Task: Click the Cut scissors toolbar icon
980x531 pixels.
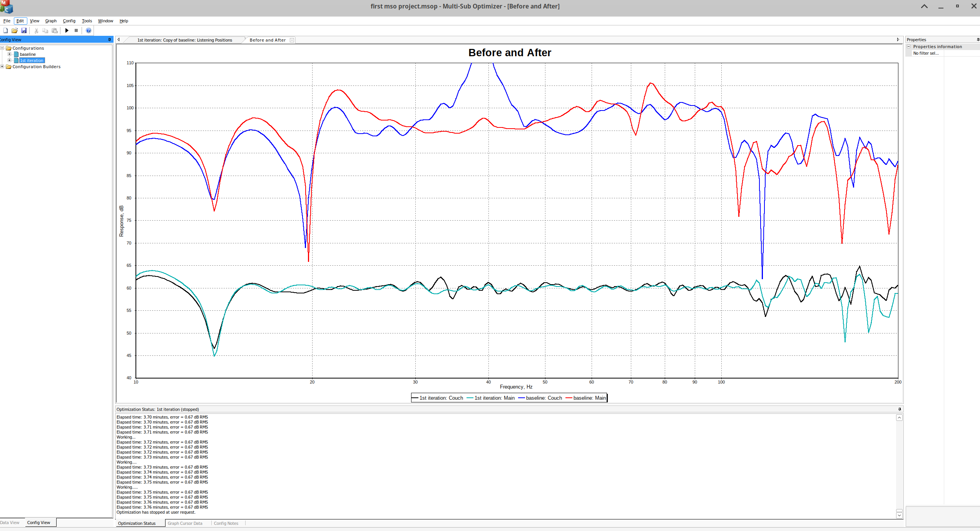Action: [x=36, y=30]
